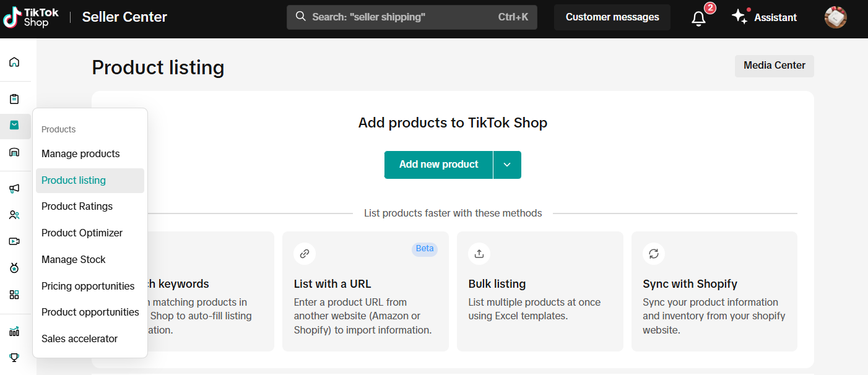Select the Sync with Shopify card
868x375 pixels.
714,291
